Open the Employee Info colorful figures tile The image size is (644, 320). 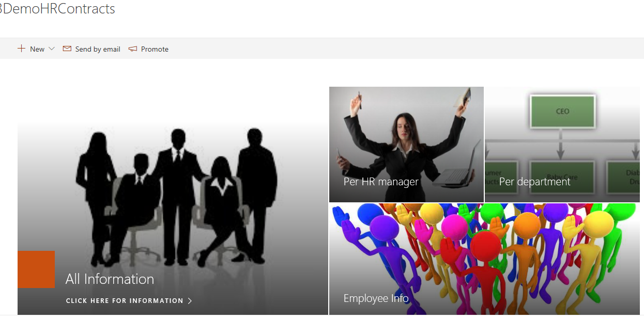tap(484, 259)
